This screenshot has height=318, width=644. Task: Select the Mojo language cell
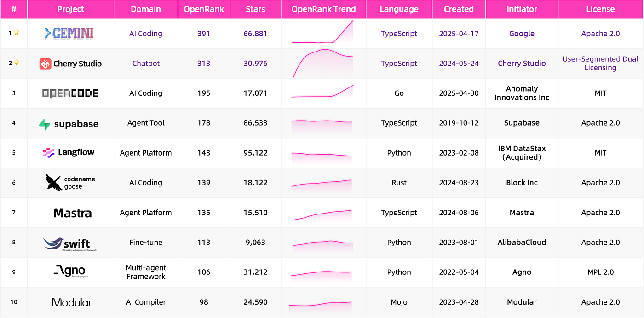[x=399, y=302]
